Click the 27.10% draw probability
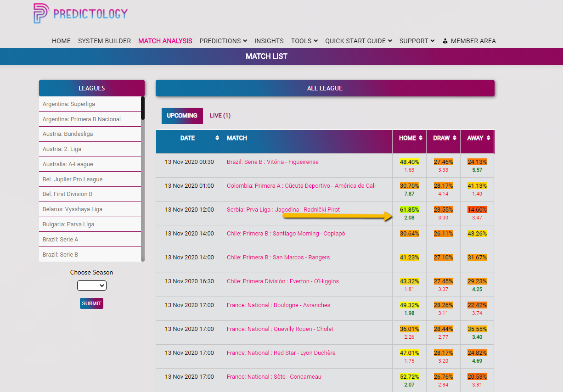This screenshot has width=563, height=392. coord(443,258)
